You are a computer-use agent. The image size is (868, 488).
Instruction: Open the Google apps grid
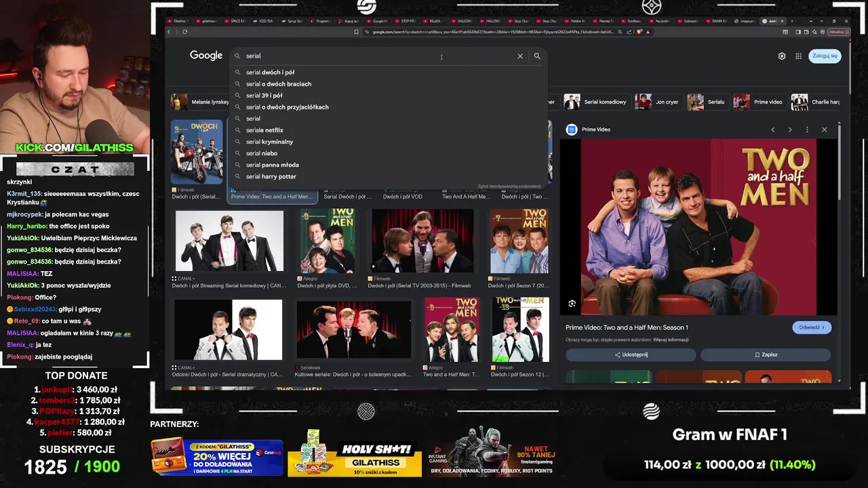(x=799, y=56)
